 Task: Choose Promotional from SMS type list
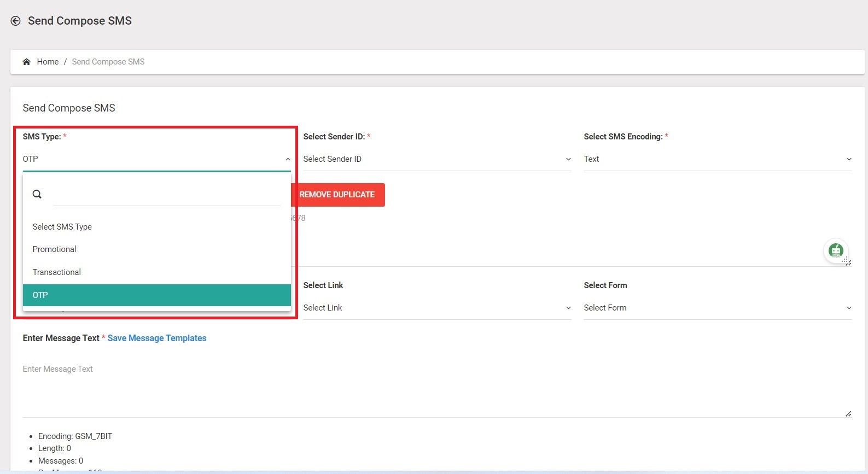pyautogui.click(x=55, y=249)
